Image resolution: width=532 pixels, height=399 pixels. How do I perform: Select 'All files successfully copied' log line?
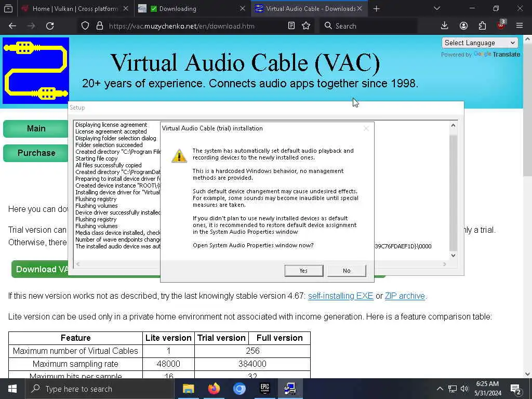108,165
